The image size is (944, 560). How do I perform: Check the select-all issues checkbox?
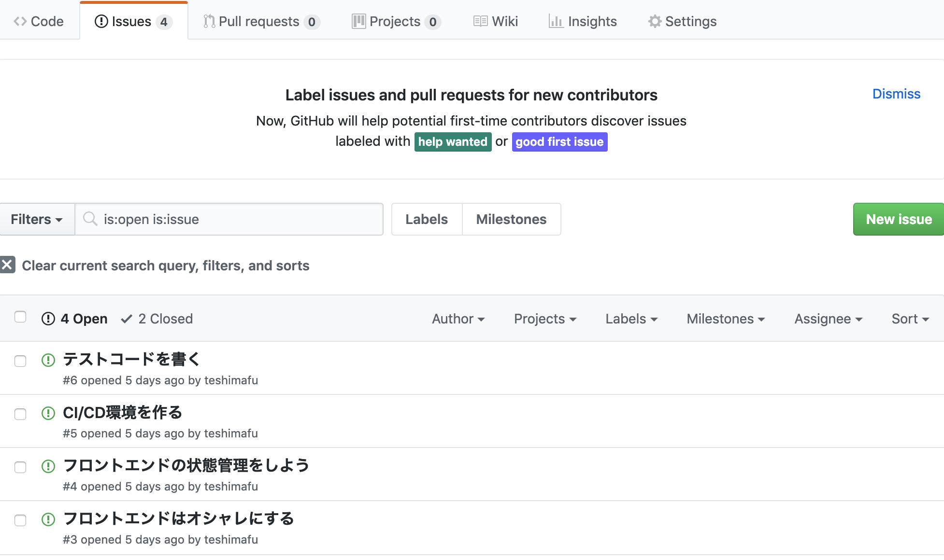(x=20, y=317)
